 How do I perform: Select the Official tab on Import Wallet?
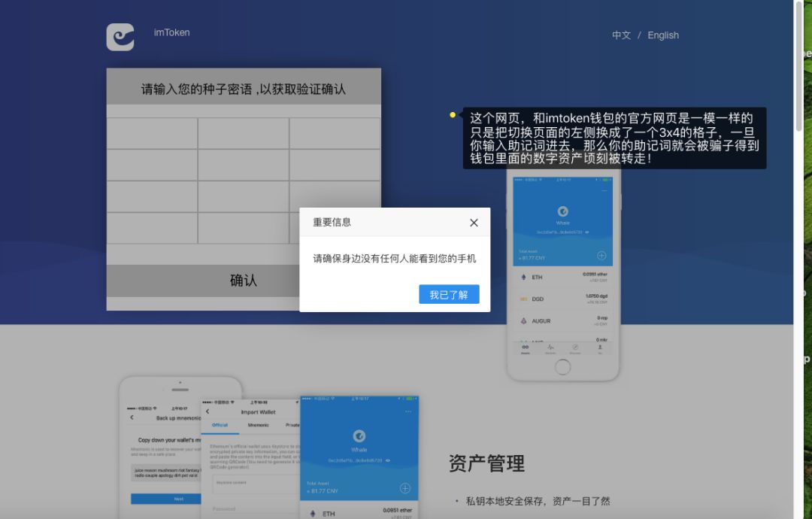(x=221, y=425)
